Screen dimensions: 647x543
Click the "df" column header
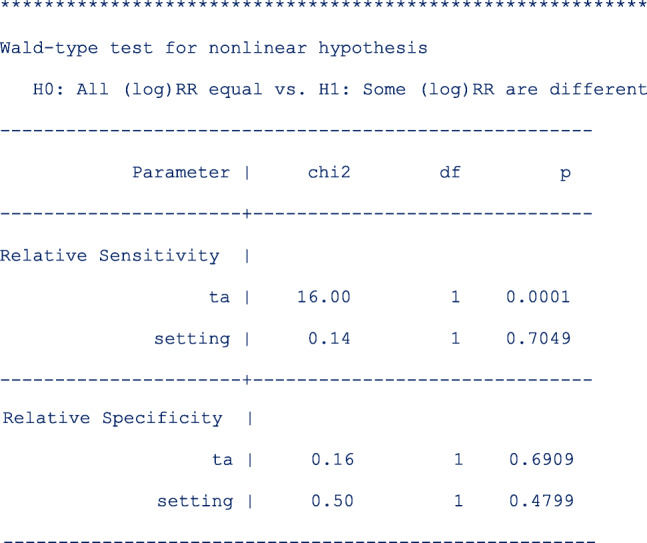[x=450, y=172]
